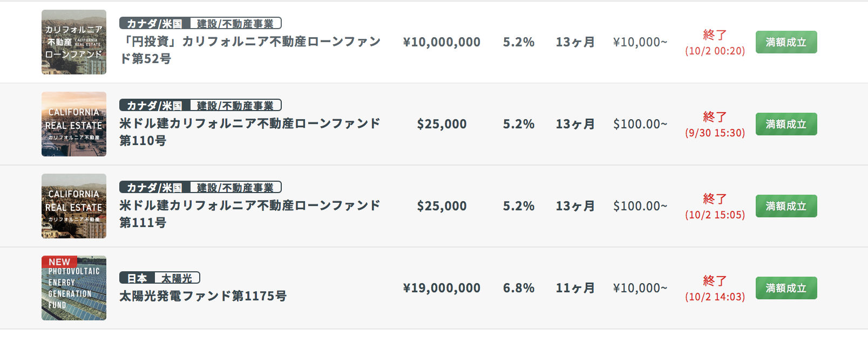Image resolution: width=868 pixels, height=343 pixels.
Task: Click カナダ/米国 tag above fund 第111号
Action: (154, 188)
